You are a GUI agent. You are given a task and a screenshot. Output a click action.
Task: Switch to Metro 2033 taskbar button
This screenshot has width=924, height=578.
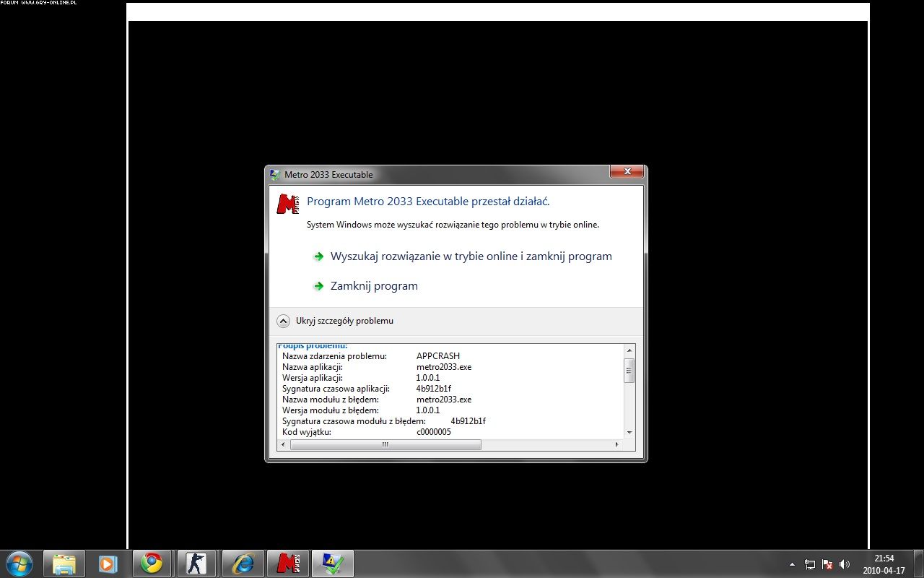point(288,564)
